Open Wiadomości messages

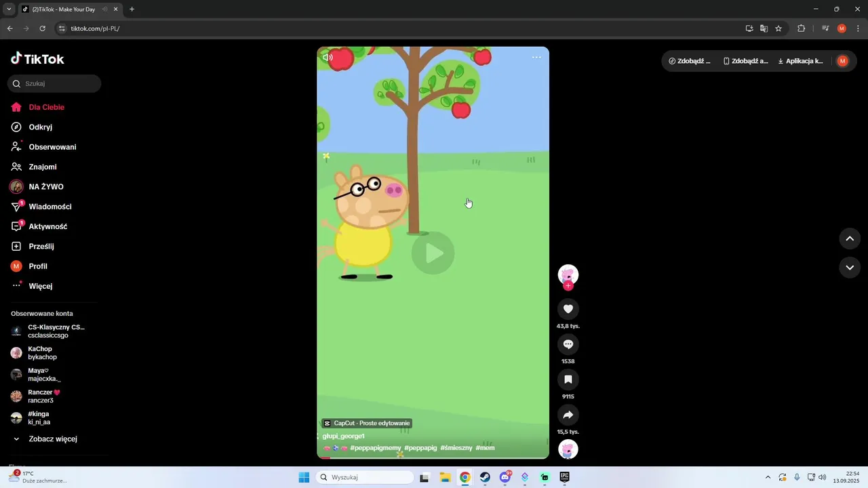pos(50,207)
